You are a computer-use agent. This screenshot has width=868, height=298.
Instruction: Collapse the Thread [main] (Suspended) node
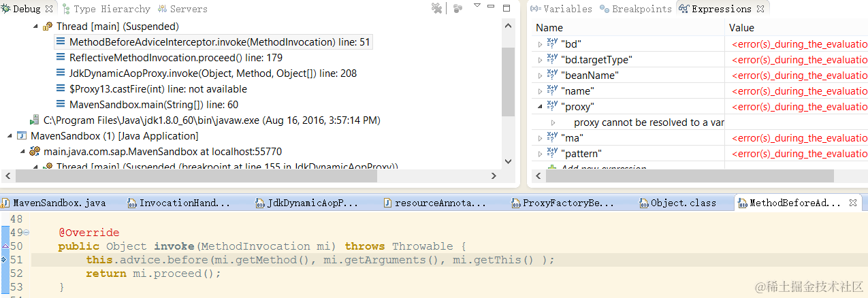tap(35, 27)
